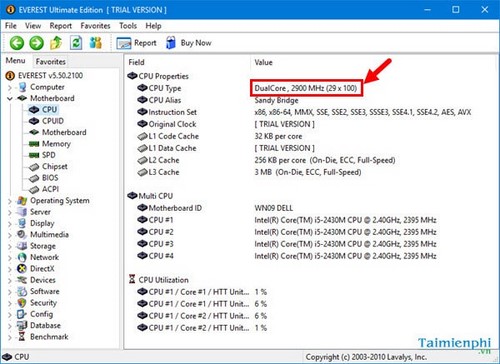Select the ACPI icon
The width and height of the screenshot is (500, 364).
tap(34, 190)
